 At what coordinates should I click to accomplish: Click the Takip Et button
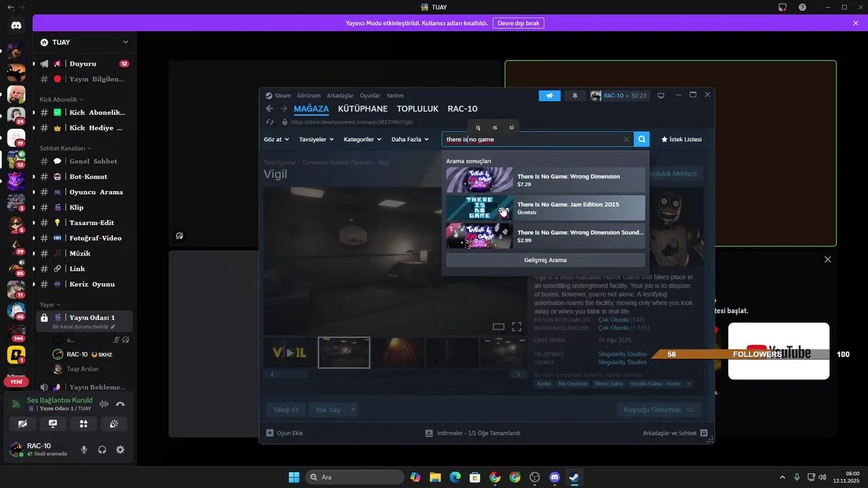[285, 409]
